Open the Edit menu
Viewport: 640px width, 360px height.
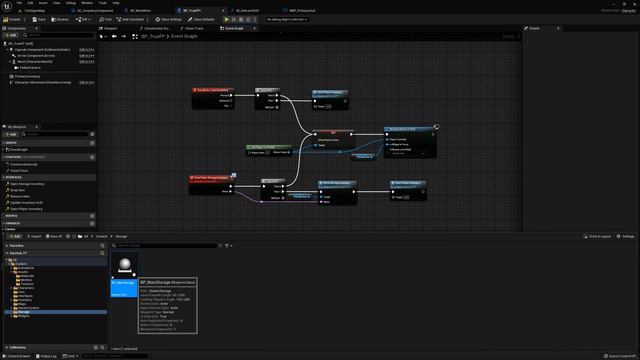[30, 3]
